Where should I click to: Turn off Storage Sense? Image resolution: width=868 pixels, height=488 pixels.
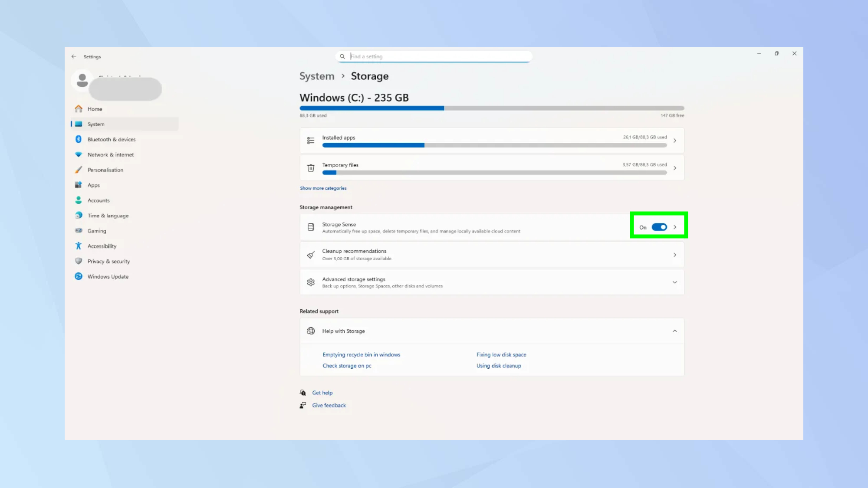click(659, 227)
